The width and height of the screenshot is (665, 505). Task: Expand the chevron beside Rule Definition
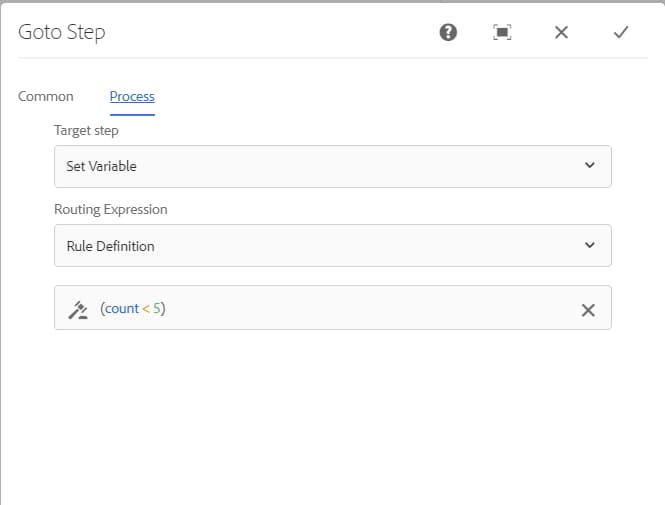coord(589,246)
